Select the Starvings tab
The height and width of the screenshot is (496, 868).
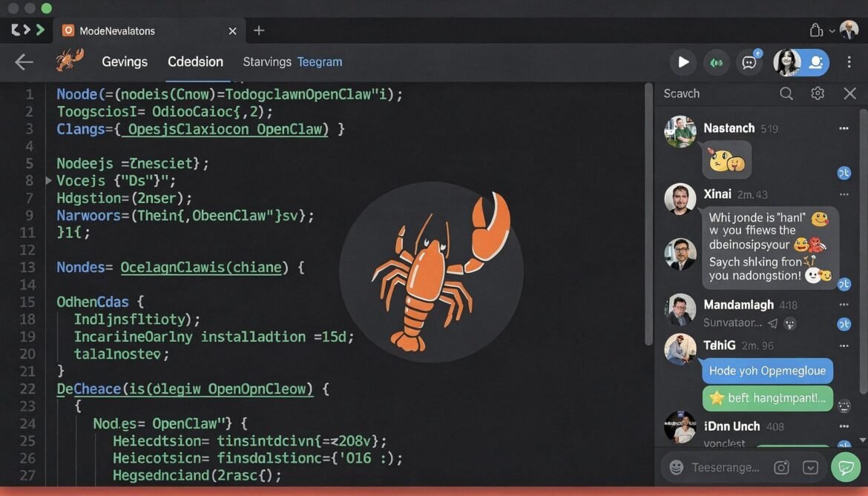265,62
